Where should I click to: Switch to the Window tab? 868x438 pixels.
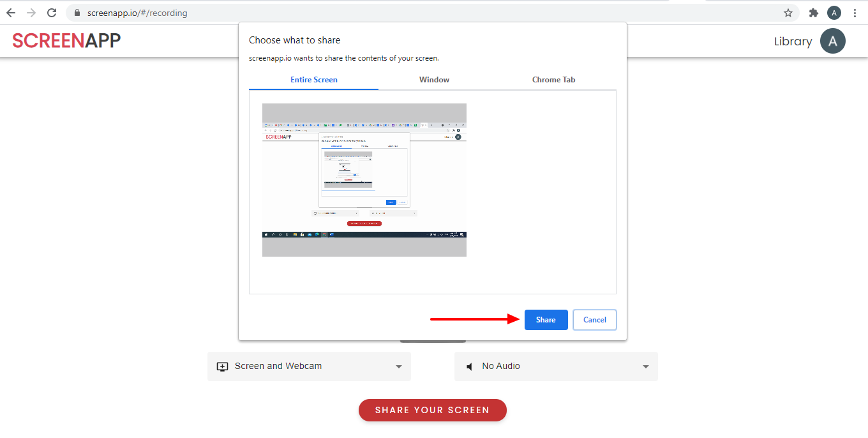click(x=434, y=80)
